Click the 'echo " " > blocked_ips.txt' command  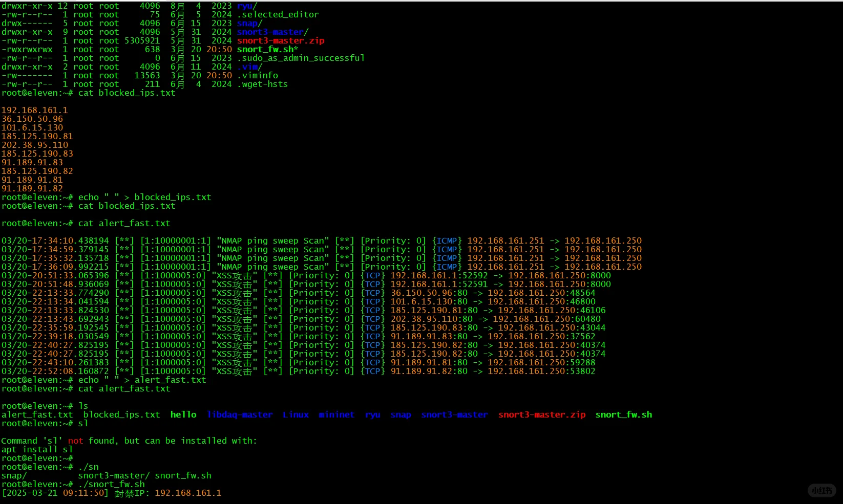click(144, 197)
